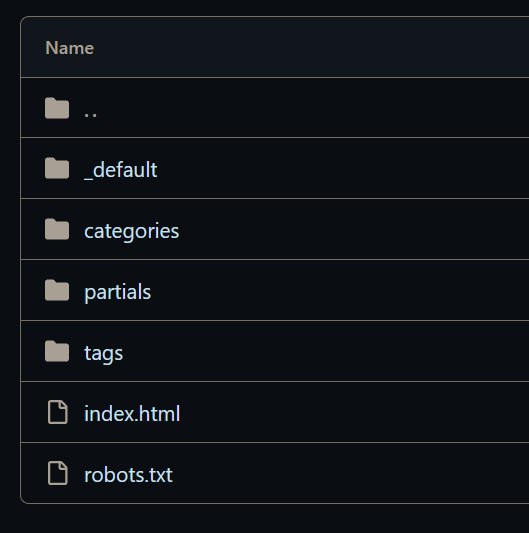Open the tags folder link
529x533 pixels.
tap(104, 353)
